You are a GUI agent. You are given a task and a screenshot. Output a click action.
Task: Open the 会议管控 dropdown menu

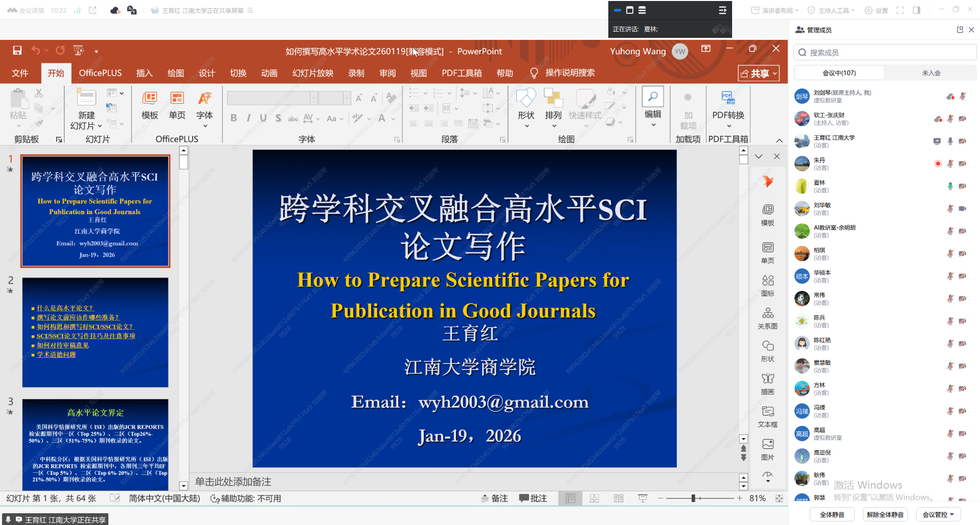tap(938, 514)
